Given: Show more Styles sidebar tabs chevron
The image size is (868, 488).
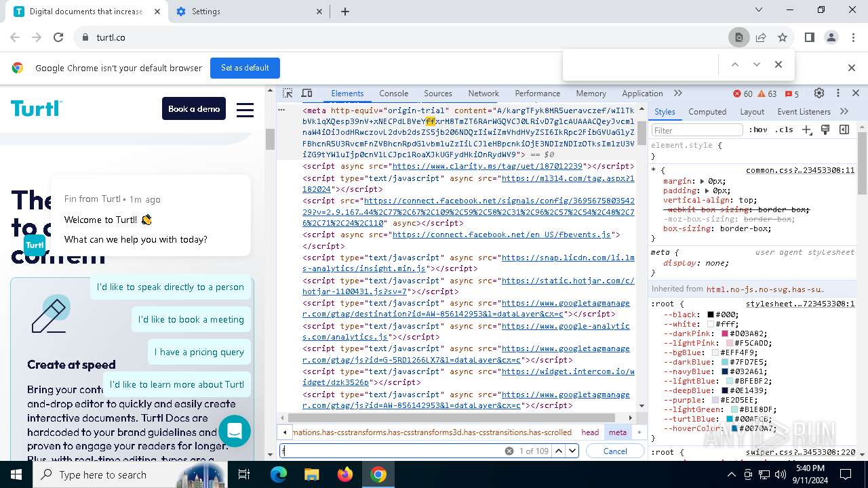Looking at the screenshot, I should click(844, 112).
